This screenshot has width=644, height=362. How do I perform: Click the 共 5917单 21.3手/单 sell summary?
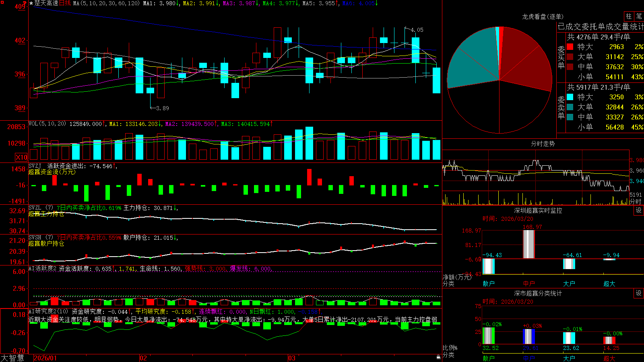click(x=599, y=87)
